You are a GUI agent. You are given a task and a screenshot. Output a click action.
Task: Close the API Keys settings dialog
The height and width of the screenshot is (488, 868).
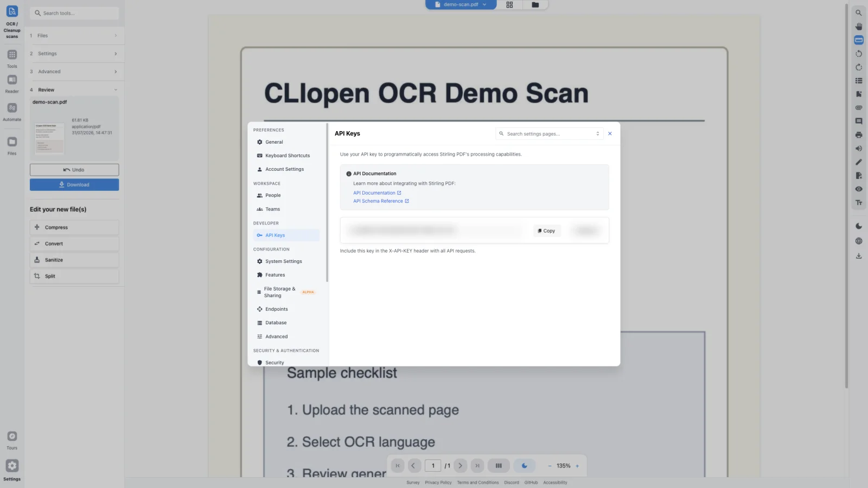click(x=610, y=133)
